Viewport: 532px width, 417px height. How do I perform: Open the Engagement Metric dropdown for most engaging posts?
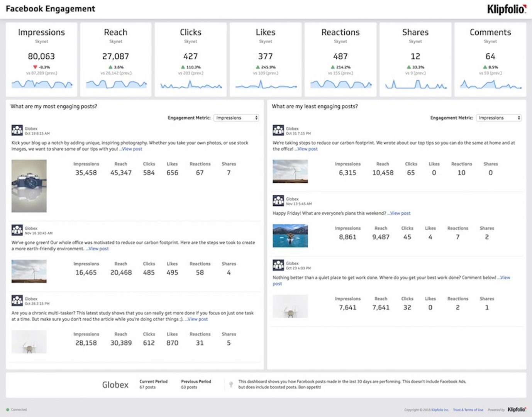pos(236,118)
